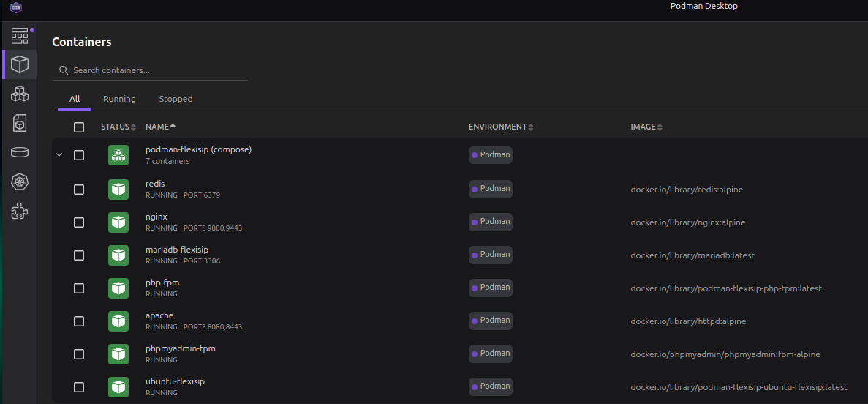Switch to the Running tab

click(119, 99)
